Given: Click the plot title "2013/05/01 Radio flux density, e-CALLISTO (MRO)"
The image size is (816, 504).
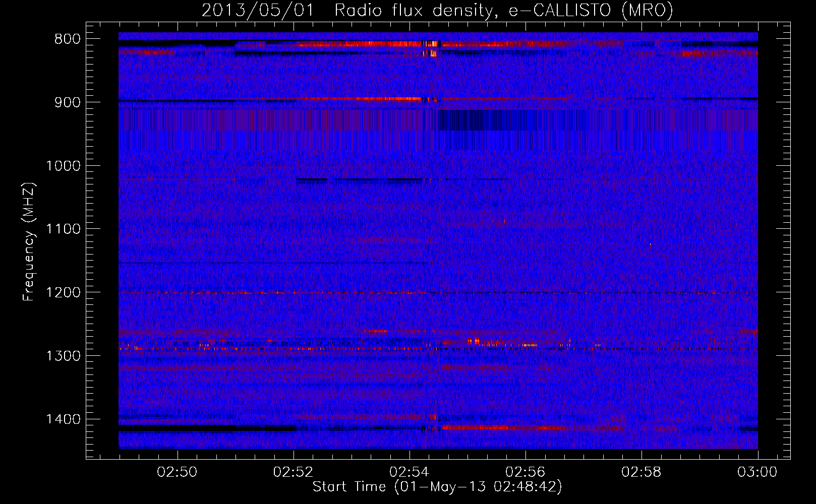Looking at the screenshot, I should click(437, 11).
